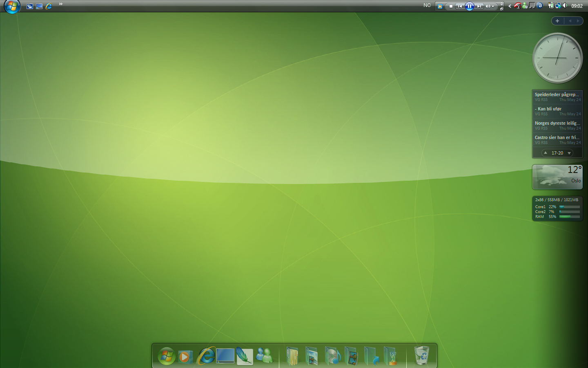The width and height of the screenshot is (588, 368).
Task: Click Core1 usage bar in CPU gadget
Action: [x=570, y=207]
